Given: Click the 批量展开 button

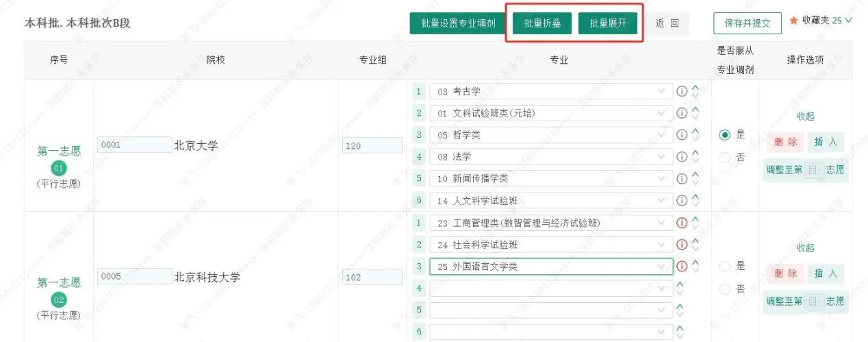Looking at the screenshot, I should [608, 23].
